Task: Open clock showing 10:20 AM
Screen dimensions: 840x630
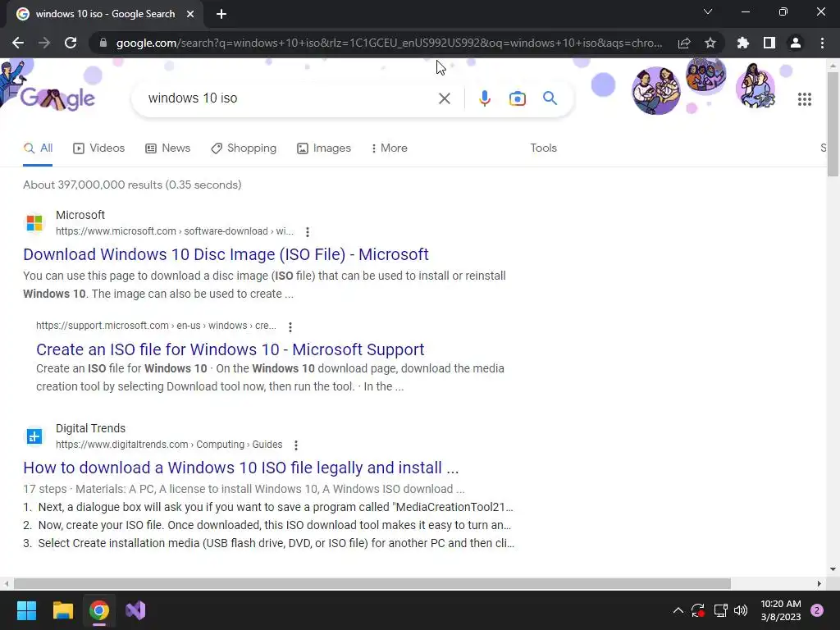Action: coord(781,610)
